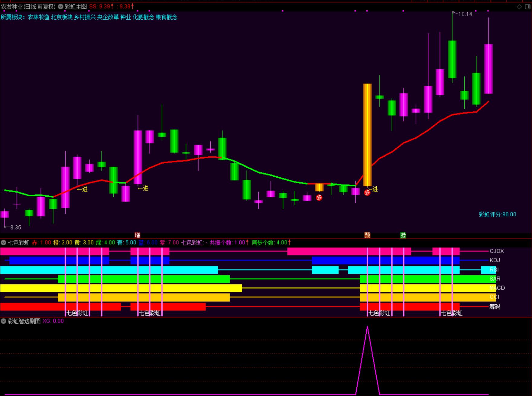
Task: Open the 种业 sector link
Action: pos(126,17)
